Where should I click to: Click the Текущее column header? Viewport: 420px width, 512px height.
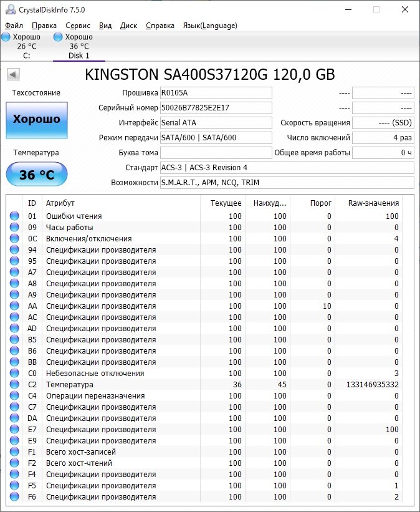coord(222,203)
